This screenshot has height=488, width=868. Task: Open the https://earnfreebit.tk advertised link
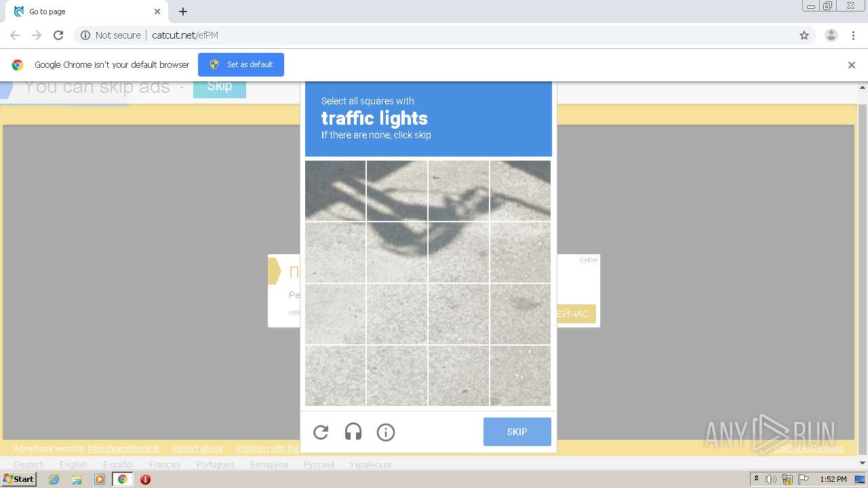pyautogui.click(x=123, y=449)
